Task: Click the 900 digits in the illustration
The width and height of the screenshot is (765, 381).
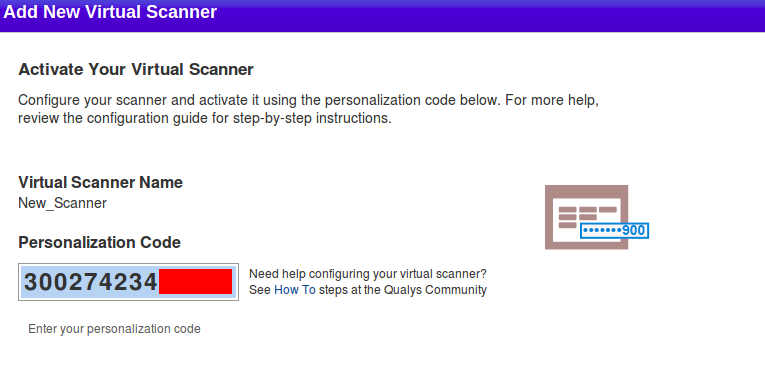Action: (634, 230)
